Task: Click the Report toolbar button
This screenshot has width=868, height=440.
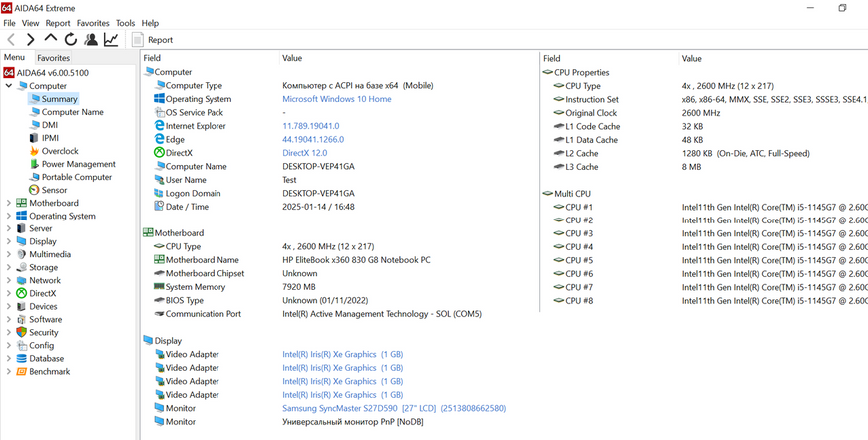Action: click(x=153, y=40)
